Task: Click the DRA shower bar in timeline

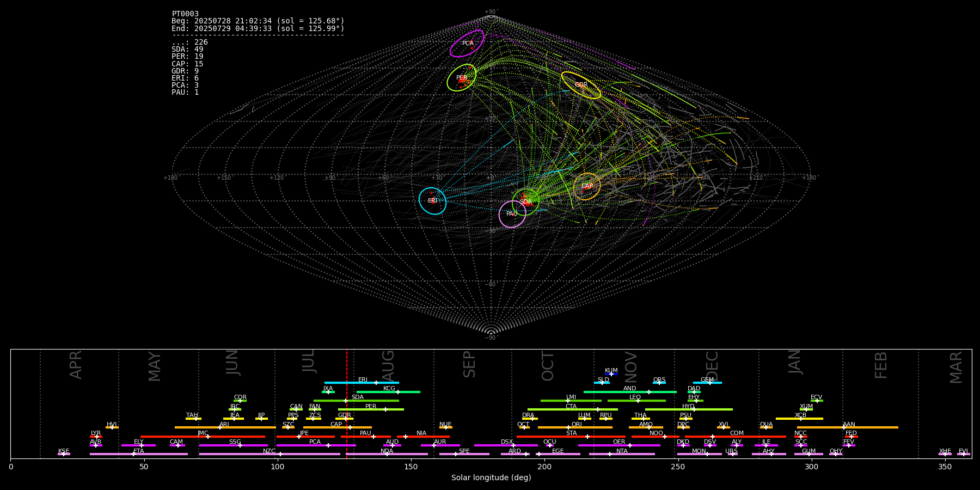Action: coord(530,419)
